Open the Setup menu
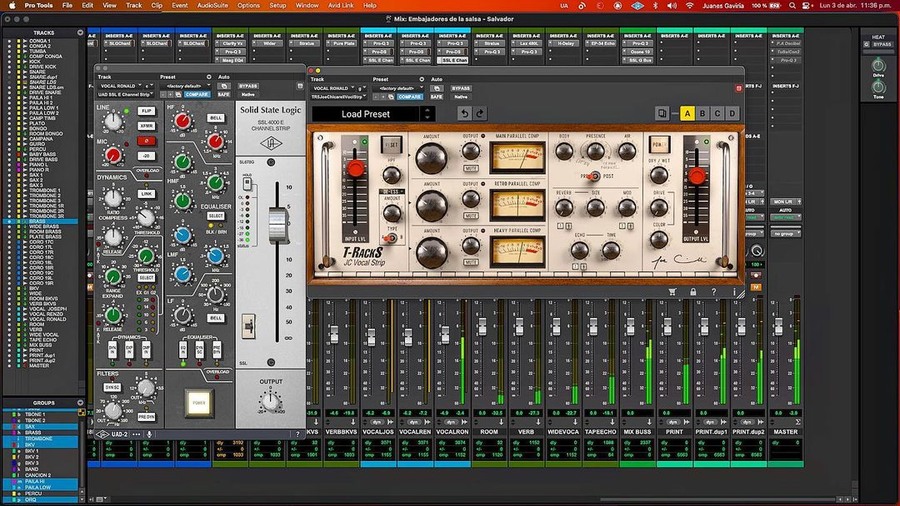900x506 pixels. [x=278, y=5]
